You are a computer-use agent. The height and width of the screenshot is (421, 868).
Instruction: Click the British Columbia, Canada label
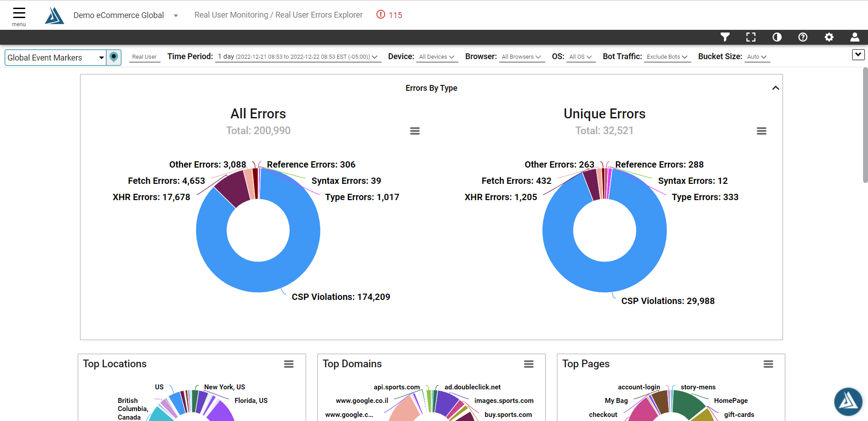pos(132,409)
